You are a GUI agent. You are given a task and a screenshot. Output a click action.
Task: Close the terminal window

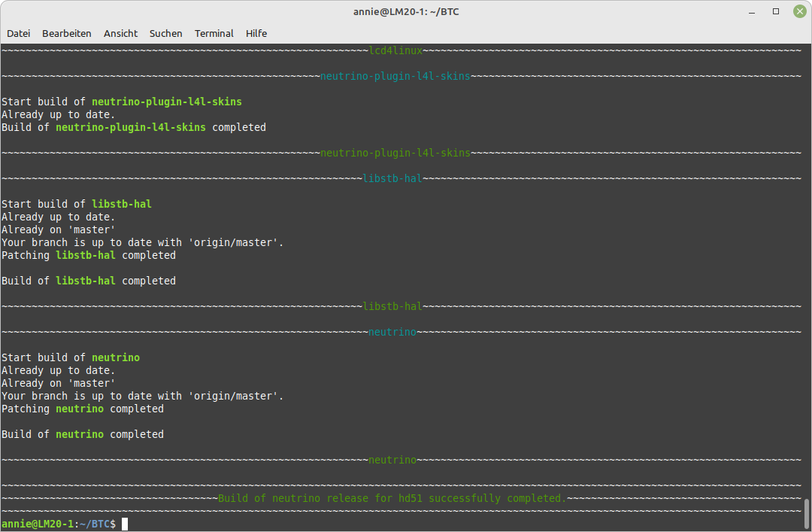pos(797,12)
